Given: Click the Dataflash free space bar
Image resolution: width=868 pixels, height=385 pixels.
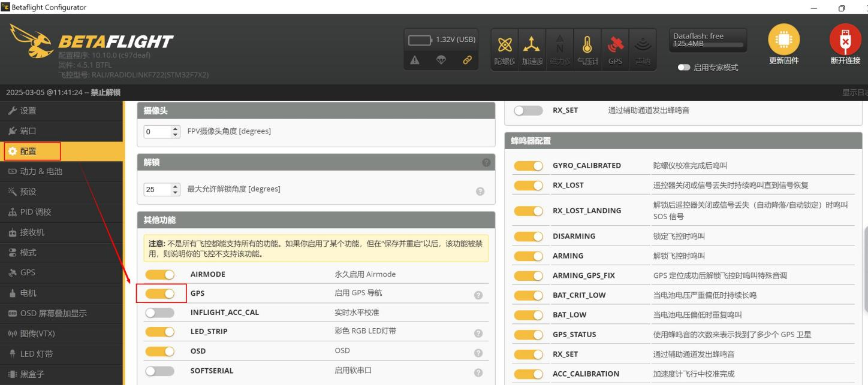Looking at the screenshot, I should (708, 45).
